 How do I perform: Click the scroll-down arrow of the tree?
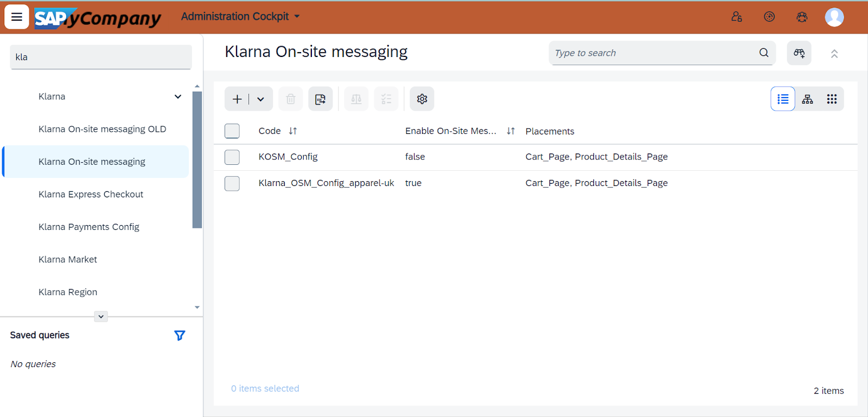click(197, 307)
